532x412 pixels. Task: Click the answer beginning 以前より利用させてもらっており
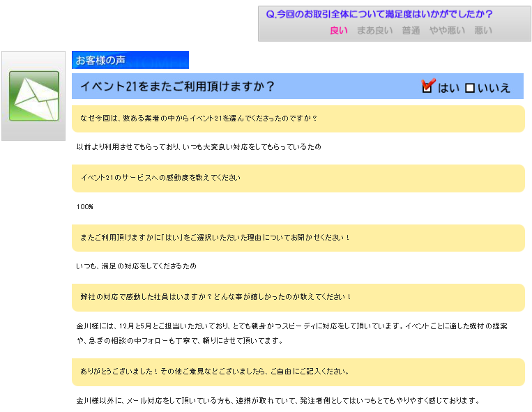click(x=199, y=147)
